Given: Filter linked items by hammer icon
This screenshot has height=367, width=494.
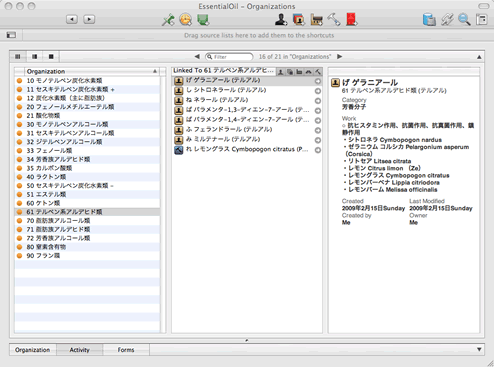Looking at the screenshot, I should pos(318,72).
